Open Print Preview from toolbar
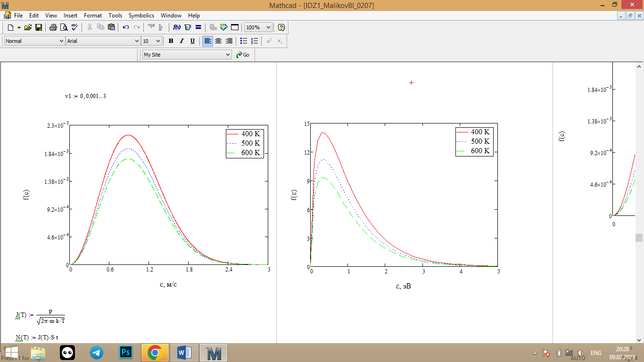Image resolution: width=644 pixels, height=362 pixels. (x=64, y=27)
